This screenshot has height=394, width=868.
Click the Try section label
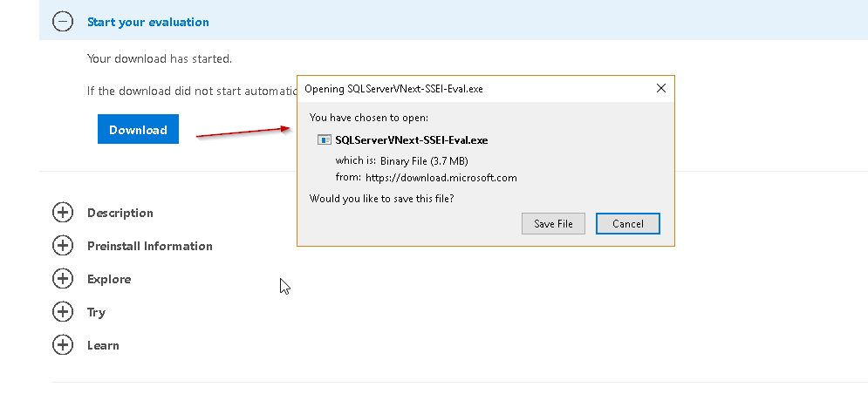(x=96, y=312)
